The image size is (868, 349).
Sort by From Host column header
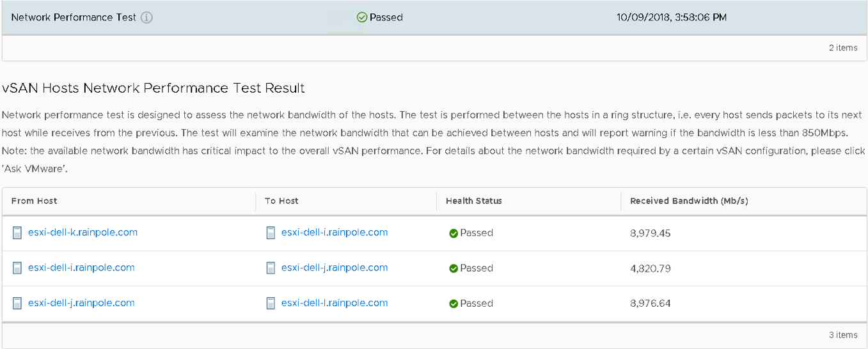click(x=35, y=201)
